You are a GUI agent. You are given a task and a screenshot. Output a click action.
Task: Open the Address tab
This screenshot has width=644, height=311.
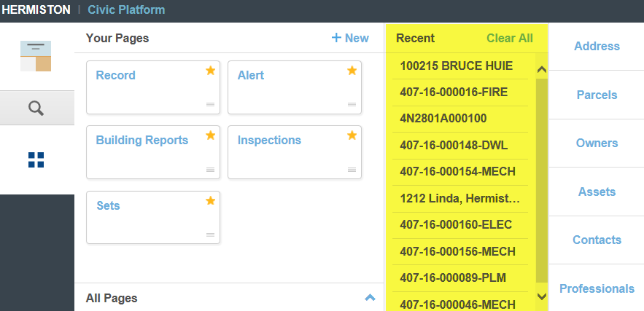point(597,47)
